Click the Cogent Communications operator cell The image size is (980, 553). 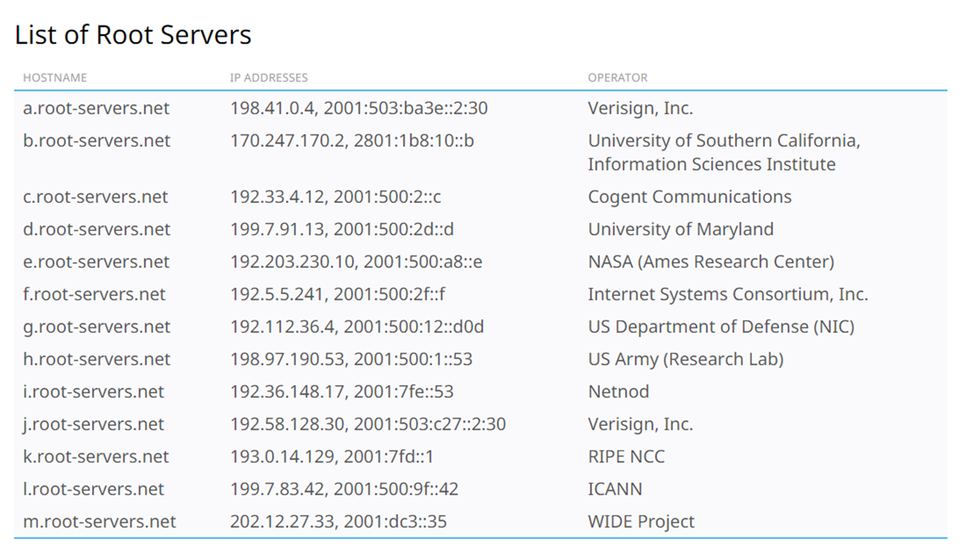coord(689,197)
